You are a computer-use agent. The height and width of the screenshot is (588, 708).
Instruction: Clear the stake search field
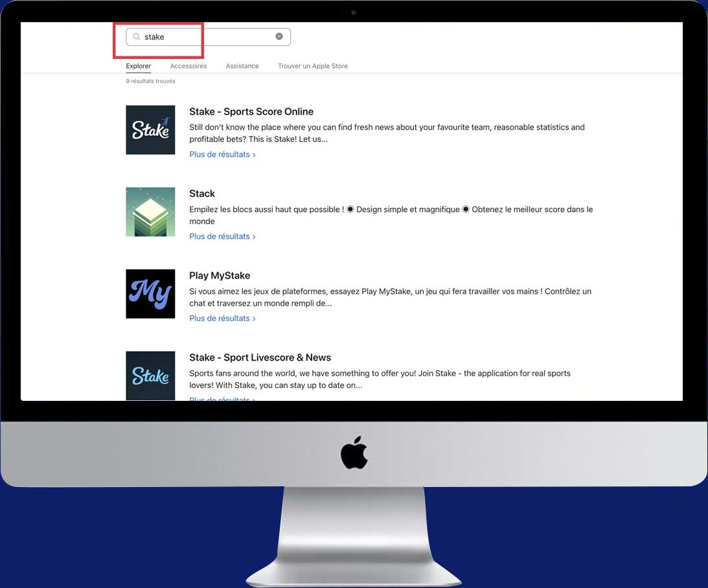click(x=279, y=36)
